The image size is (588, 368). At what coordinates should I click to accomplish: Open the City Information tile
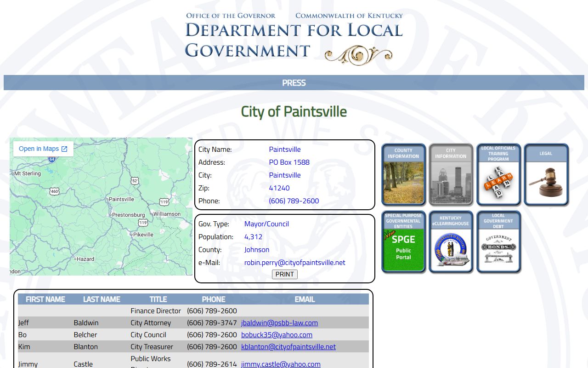451,174
